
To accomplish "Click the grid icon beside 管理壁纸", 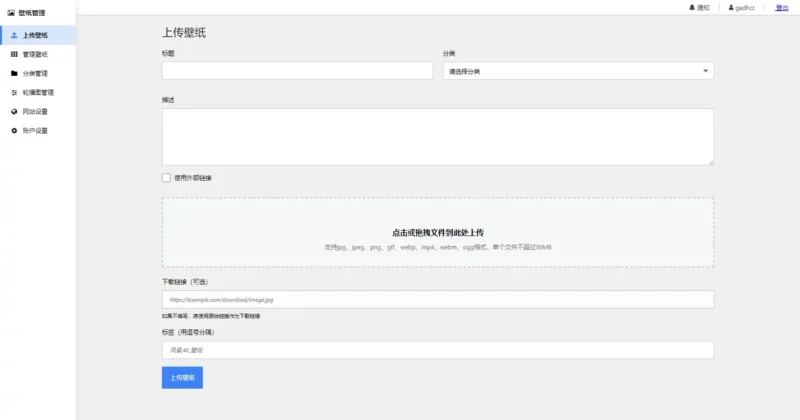I will click(x=13, y=54).
